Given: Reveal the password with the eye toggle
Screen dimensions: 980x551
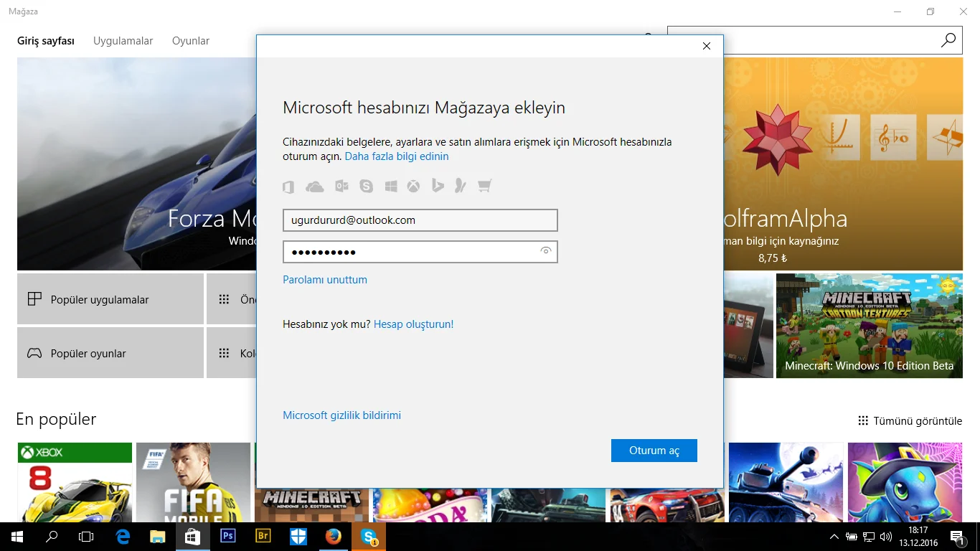Looking at the screenshot, I should pos(546,252).
